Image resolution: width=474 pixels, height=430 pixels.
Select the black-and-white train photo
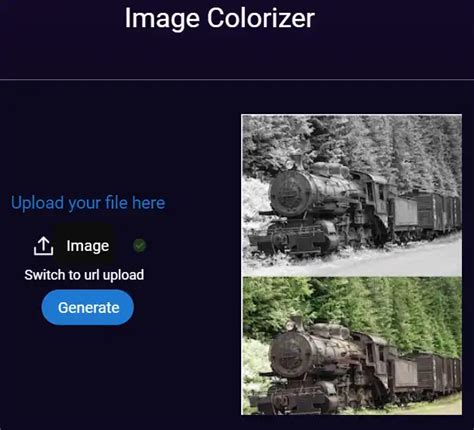tap(352, 196)
